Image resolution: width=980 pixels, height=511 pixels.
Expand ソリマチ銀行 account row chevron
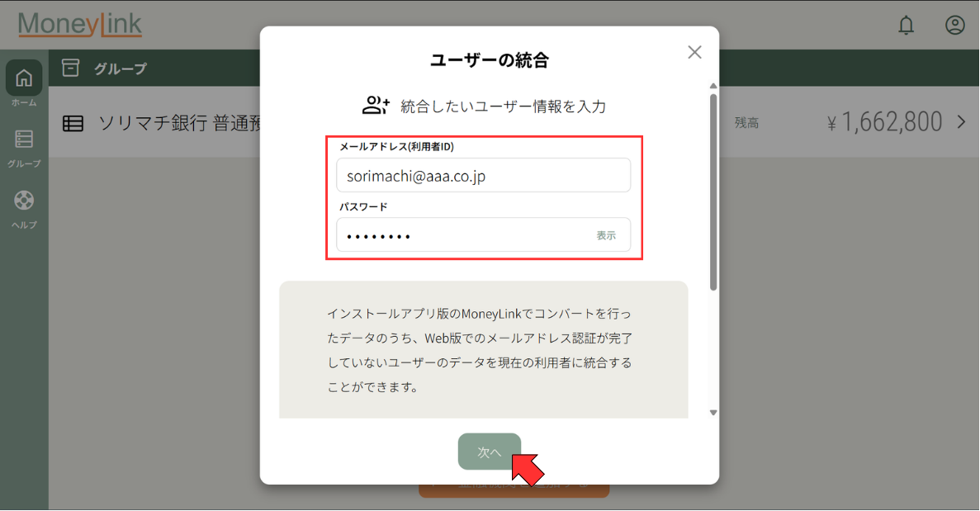coord(961,122)
